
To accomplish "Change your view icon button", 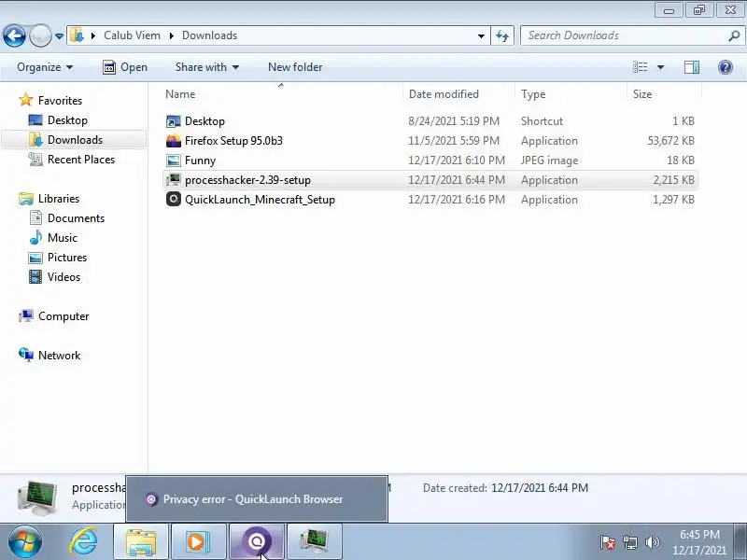I will (x=640, y=67).
